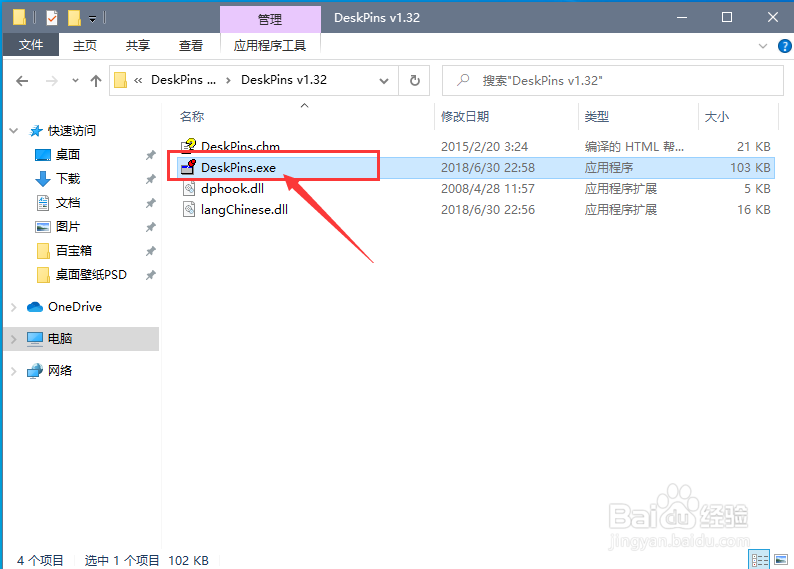Go back with the back arrow
This screenshot has height=569, width=794.
click(22, 80)
